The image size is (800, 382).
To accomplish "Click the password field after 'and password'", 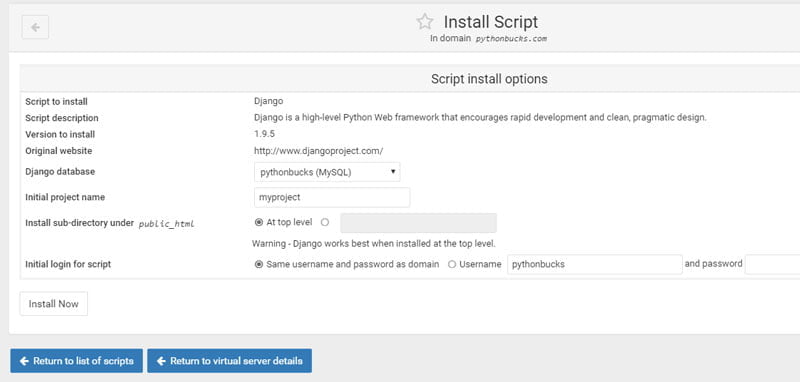I will click(772, 265).
